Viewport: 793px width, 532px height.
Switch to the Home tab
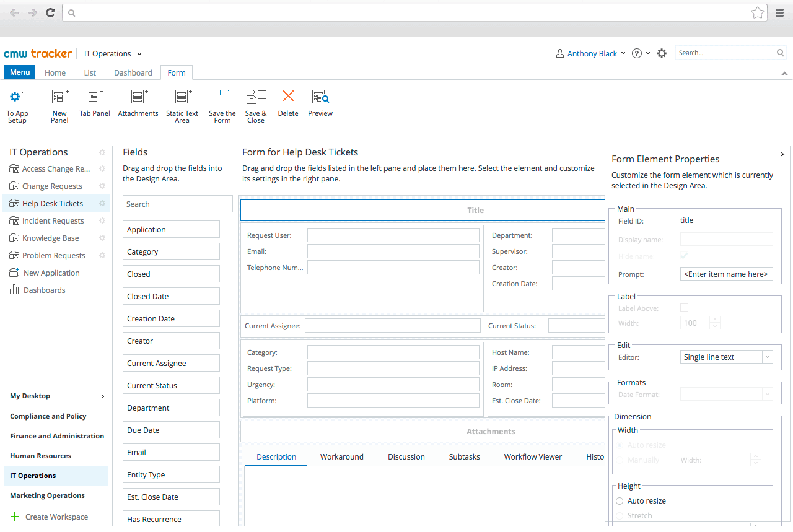(55, 72)
